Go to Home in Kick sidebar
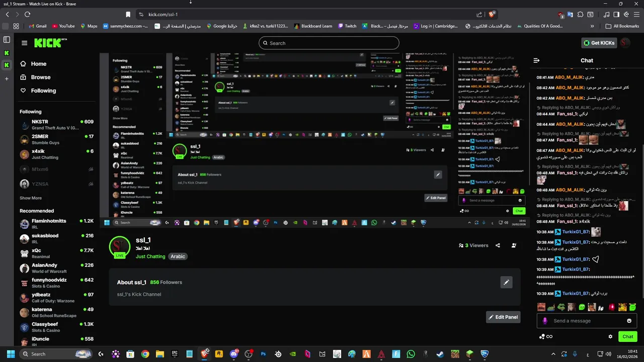Viewport: 644px width, 362px height. (33, 64)
